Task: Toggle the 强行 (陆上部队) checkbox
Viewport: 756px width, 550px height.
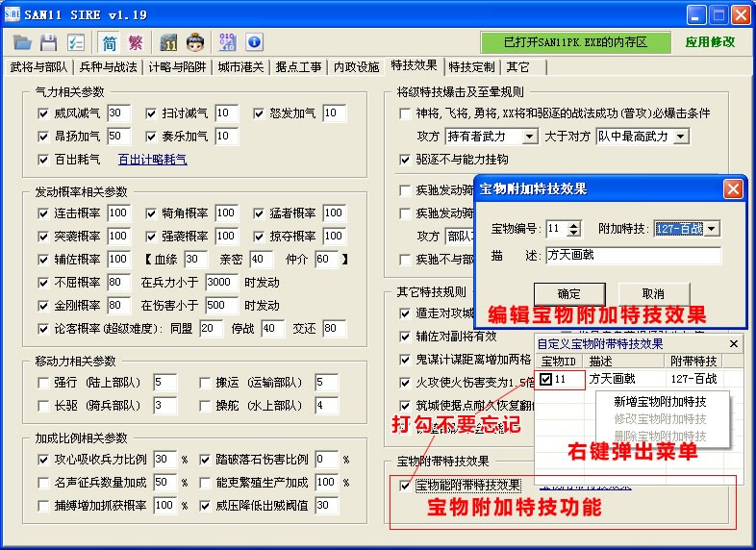Action: (x=42, y=383)
